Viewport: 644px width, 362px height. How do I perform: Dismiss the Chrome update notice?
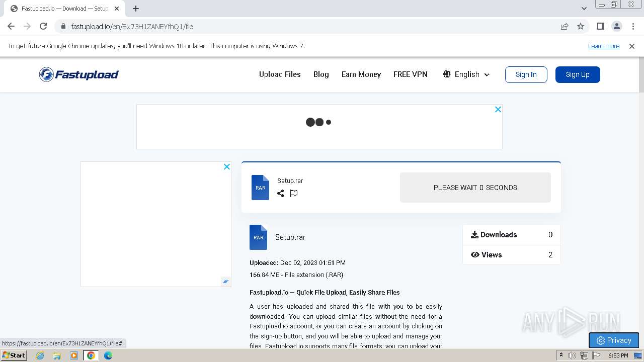pyautogui.click(x=632, y=46)
